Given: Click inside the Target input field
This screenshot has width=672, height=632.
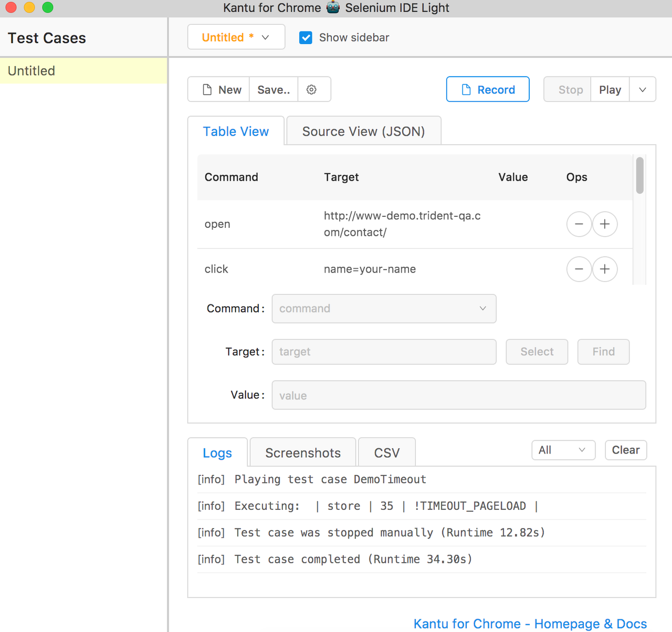Looking at the screenshot, I should pos(384,352).
